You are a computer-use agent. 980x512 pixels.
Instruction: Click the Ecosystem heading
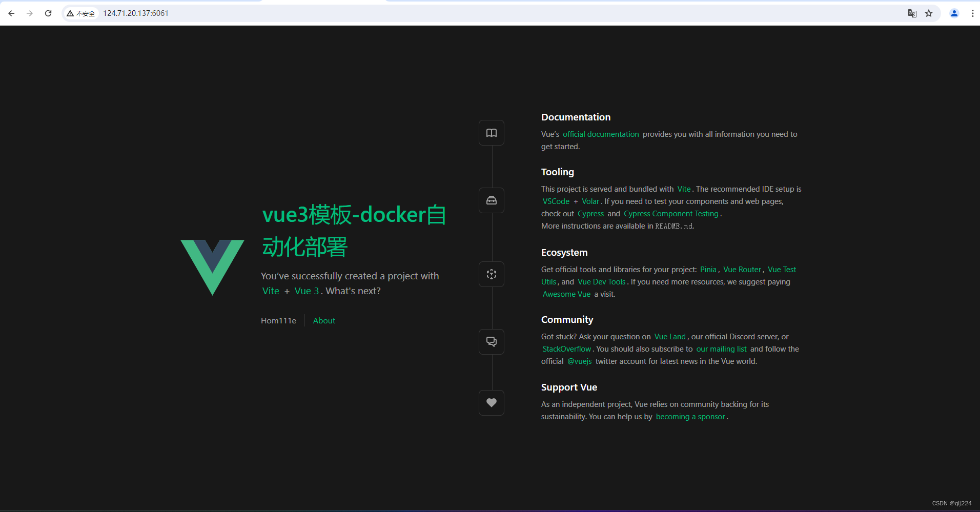pos(564,253)
